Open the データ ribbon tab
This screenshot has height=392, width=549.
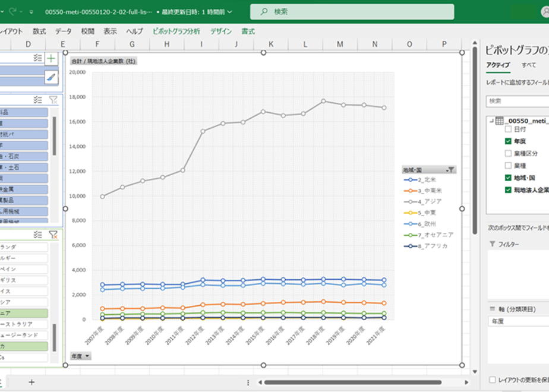click(x=64, y=31)
